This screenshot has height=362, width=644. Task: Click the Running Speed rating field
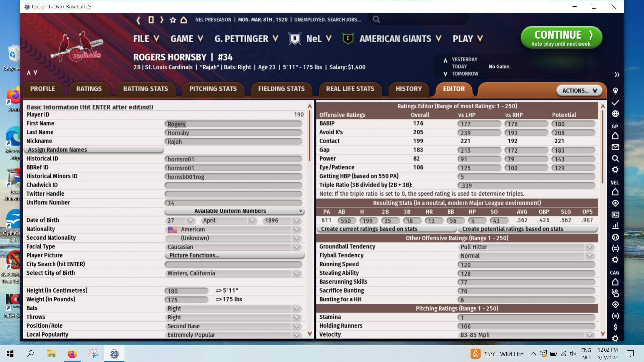[526, 265]
